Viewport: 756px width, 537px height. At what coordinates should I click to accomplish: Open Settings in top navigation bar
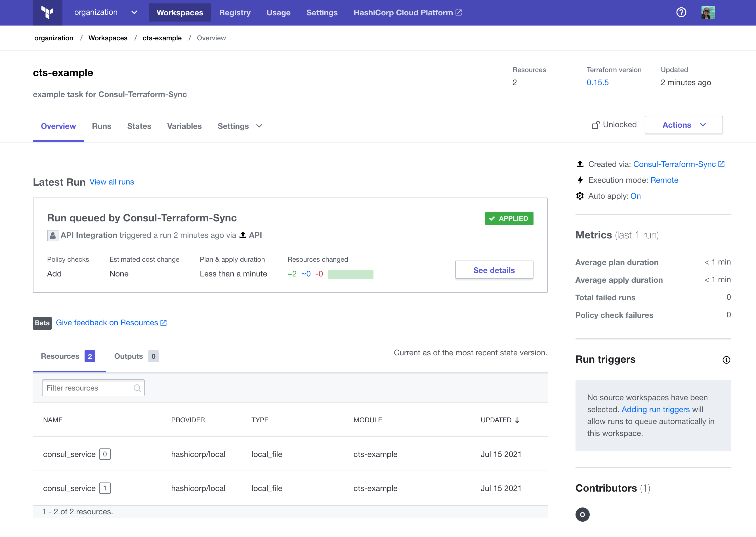pos(322,12)
